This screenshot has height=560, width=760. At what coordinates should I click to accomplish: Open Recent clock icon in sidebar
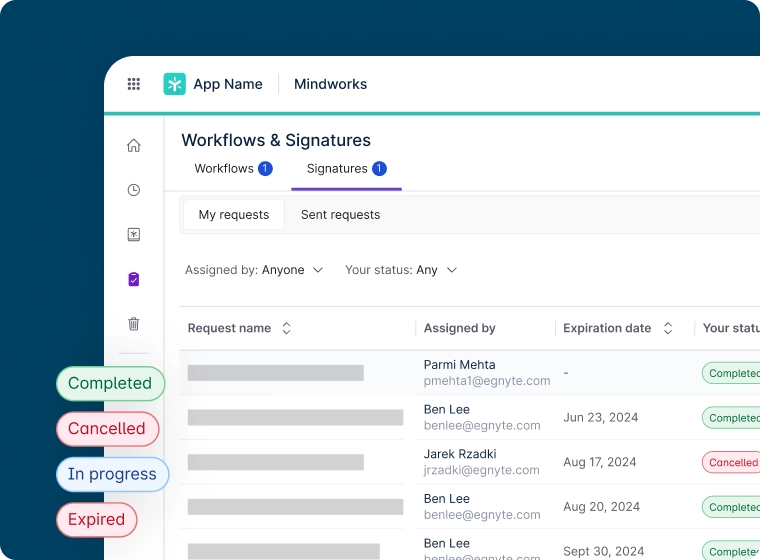pos(134,190)
